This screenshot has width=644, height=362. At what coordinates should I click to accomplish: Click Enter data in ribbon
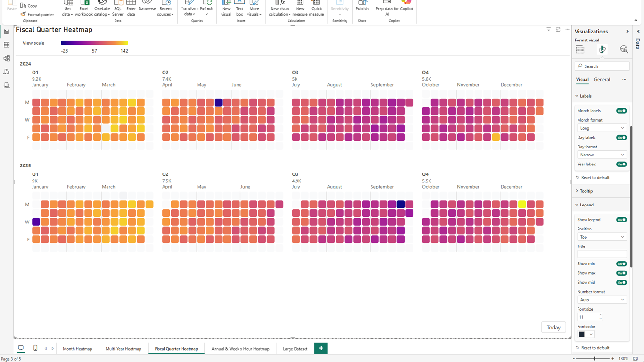pyautogui.click(x=131, y=8)
